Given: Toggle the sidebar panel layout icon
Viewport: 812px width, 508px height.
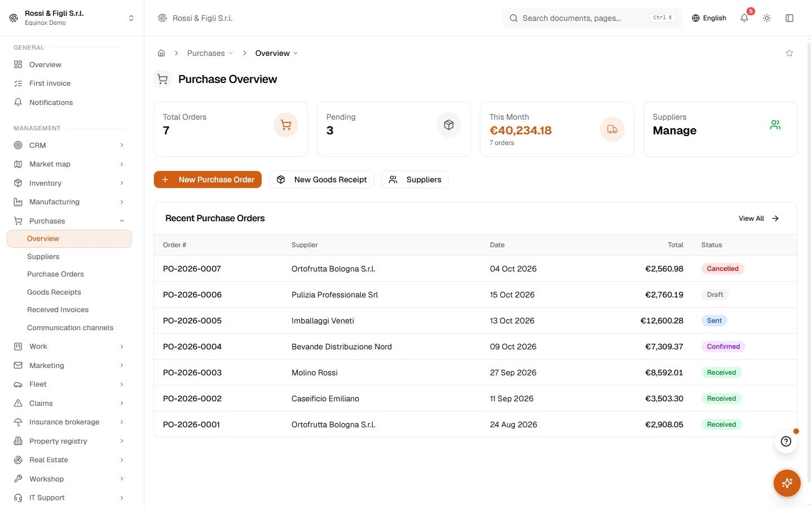Looking at the screenshot, I should 789,18.
